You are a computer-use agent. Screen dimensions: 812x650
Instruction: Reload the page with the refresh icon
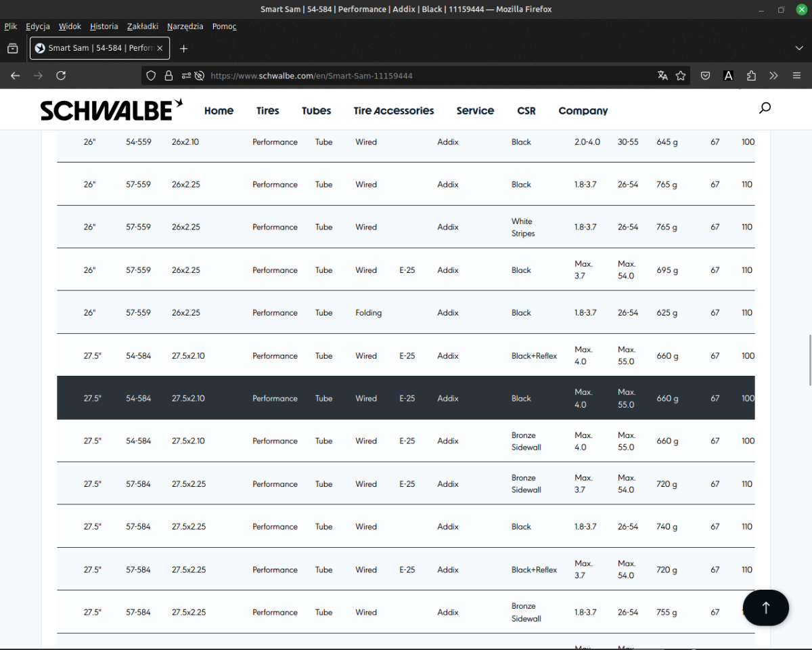(61, 76)
